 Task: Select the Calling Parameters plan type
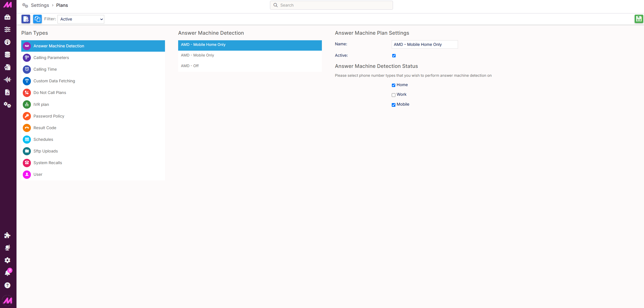(93, 58)
